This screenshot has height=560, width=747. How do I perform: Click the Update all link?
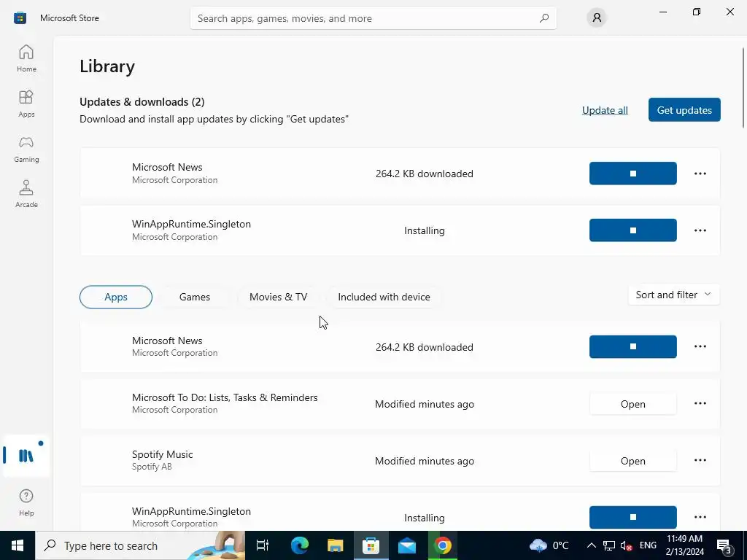605,110
